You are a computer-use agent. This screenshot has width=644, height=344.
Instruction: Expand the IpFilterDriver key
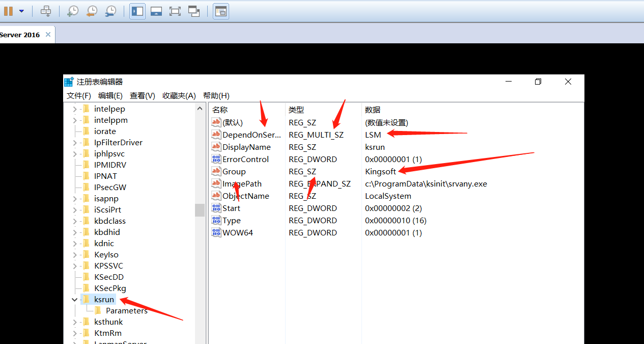coord(75,143)
